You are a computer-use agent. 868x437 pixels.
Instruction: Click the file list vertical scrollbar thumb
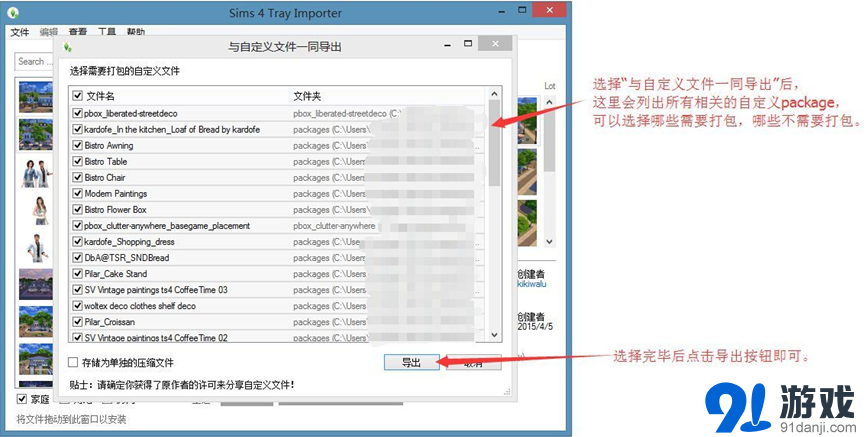(494, 142)
